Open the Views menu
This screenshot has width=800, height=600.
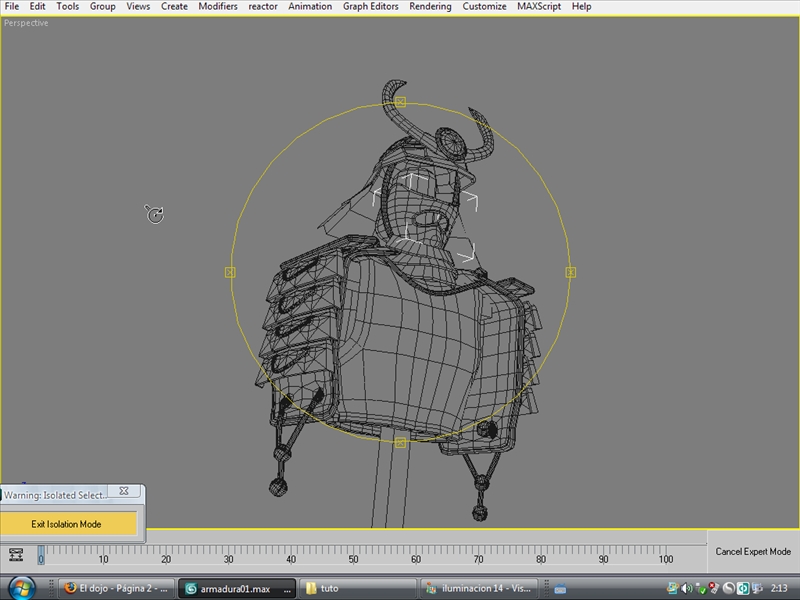coord(138,7)
